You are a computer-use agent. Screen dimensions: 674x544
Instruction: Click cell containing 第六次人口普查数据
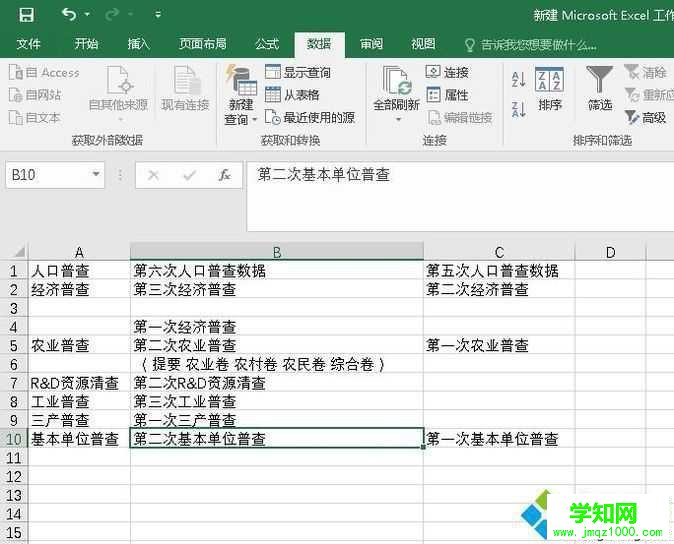[277, 271]
